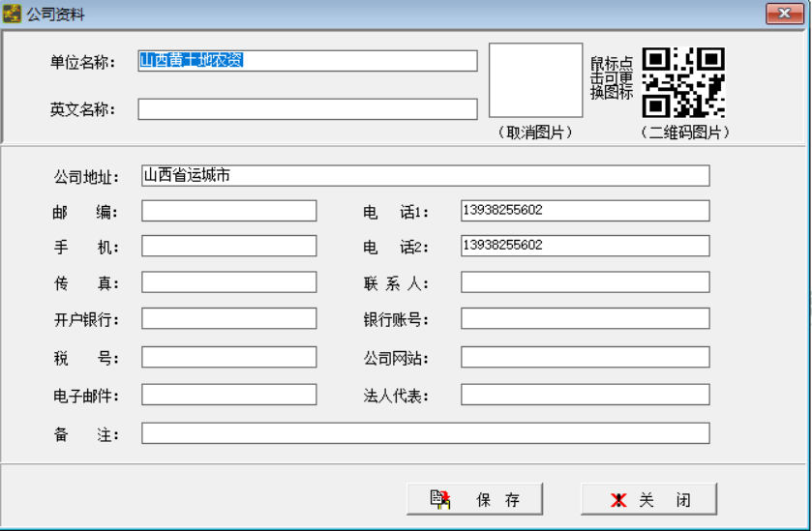
Task: Click the 单位名称 input field
Action: (308, 61)
